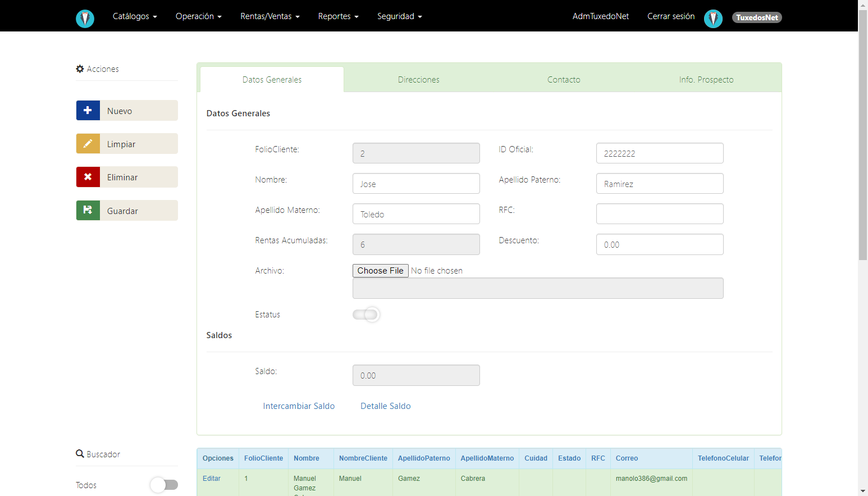Click the AdmTuxedoNet user link

tap(601, 16)
